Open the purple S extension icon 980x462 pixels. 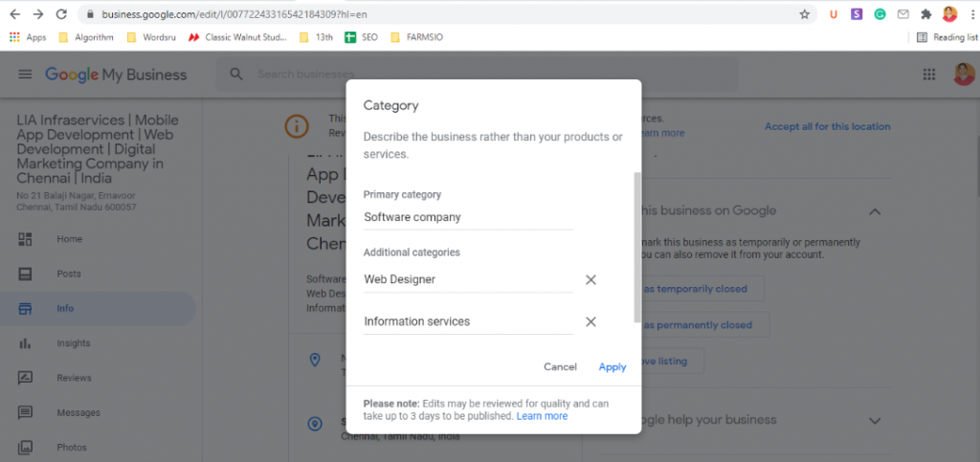[x=857, y=13]
